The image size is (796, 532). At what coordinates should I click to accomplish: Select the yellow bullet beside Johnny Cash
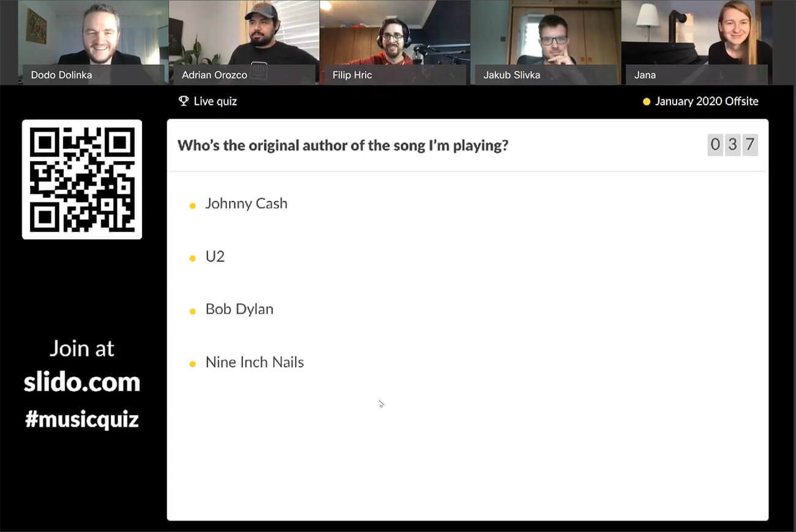192,206
